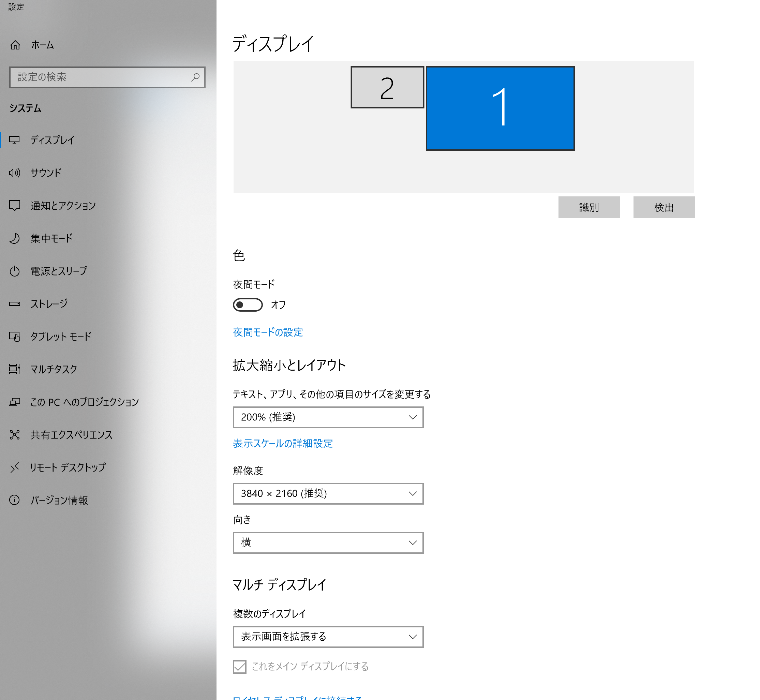Open the 200% scale dropdown

tap(328, 417)
